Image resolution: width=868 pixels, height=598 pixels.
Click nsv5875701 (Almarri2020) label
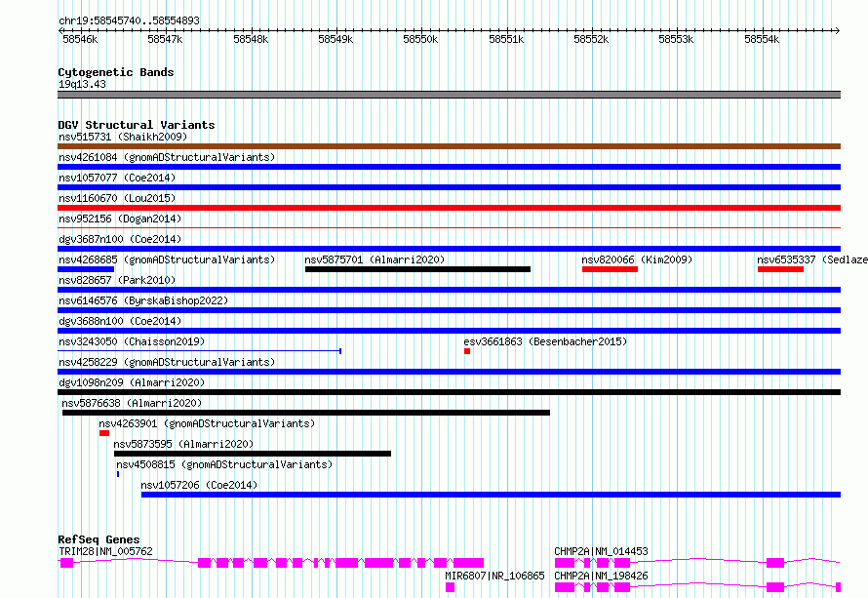(375, 259)
